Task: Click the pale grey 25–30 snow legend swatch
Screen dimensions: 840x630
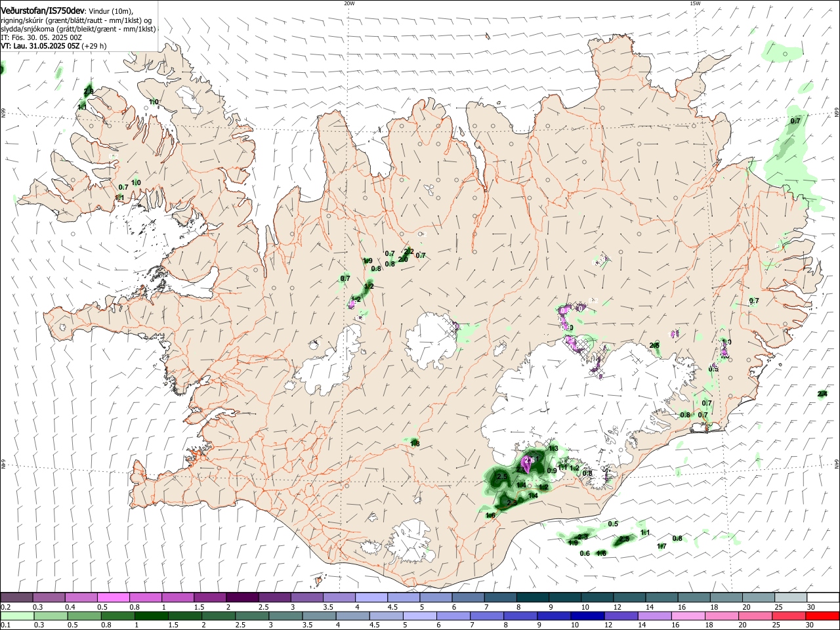Action: [x=791, y=597]
